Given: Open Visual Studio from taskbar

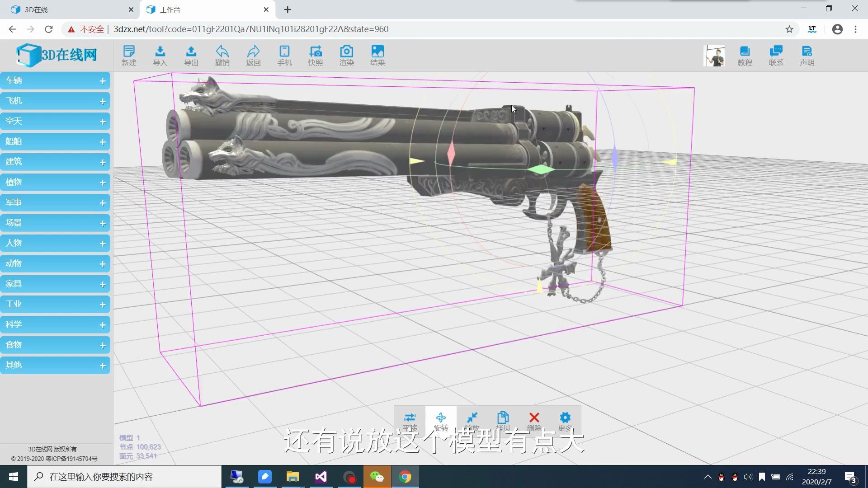Looking at the screenshot, I should tap(321, 477).
